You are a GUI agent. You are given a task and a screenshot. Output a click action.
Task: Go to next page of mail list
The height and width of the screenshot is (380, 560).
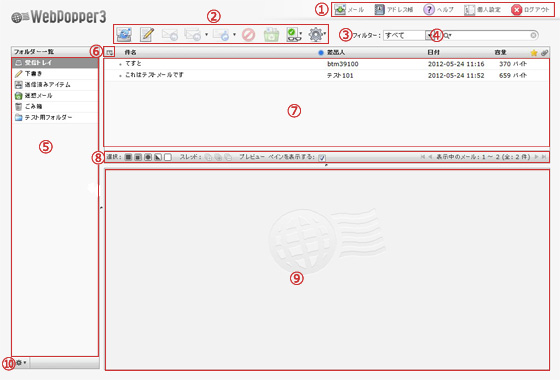point(536,157)
